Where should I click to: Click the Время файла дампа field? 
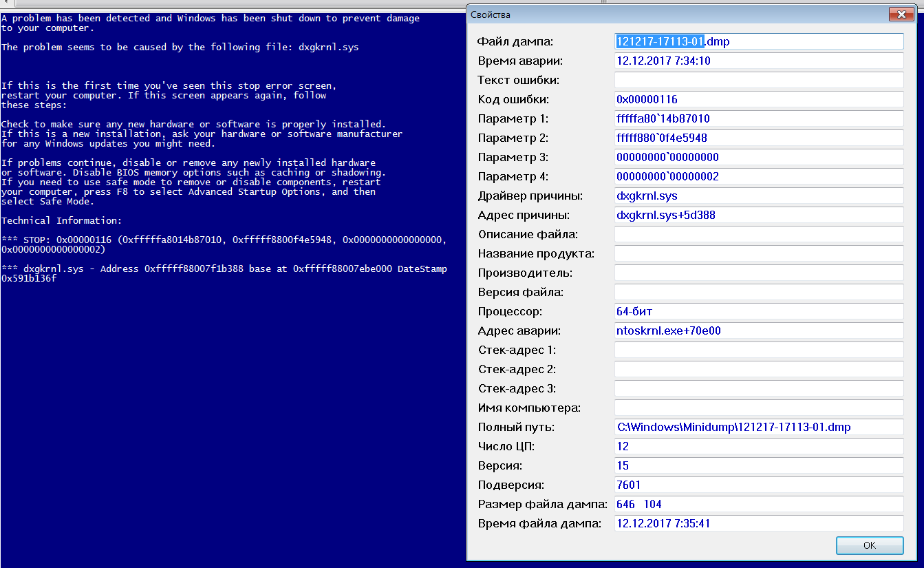pos(759,523)
